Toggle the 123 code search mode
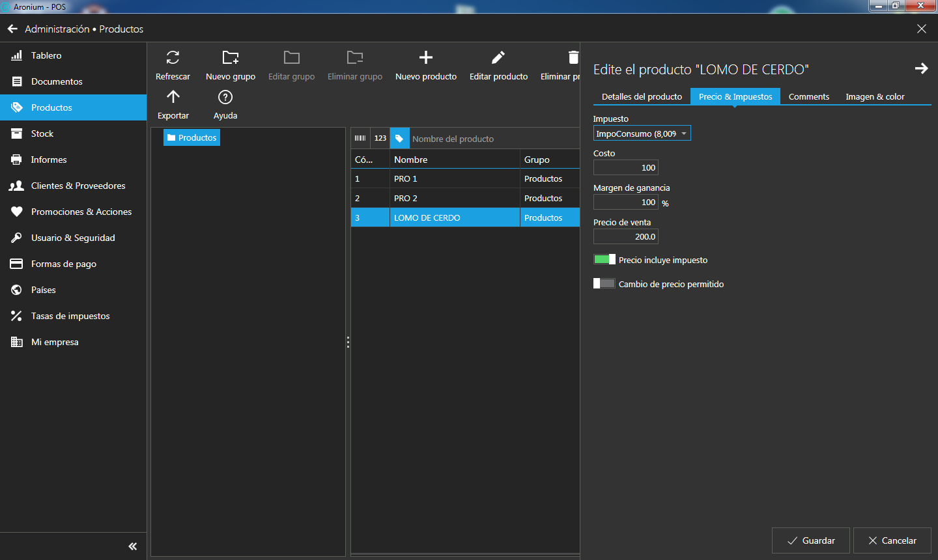938x560 pixels. 380,138
